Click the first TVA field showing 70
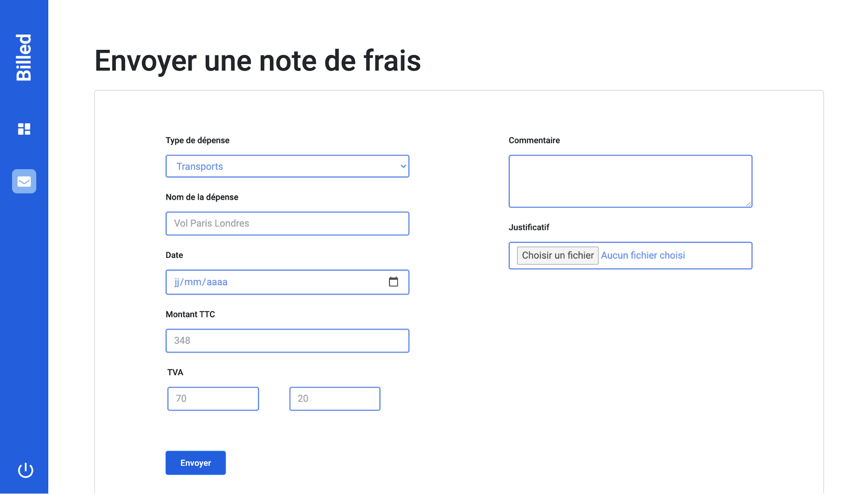This screenshot has width=868, height=494. (213, 398)
